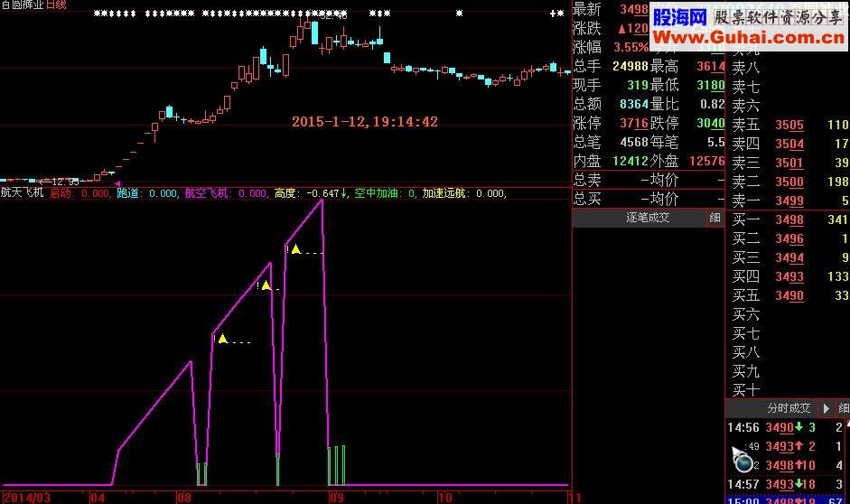Click the lowest yellow triangle marker
850x504 pixels.
tap(222, 339)
